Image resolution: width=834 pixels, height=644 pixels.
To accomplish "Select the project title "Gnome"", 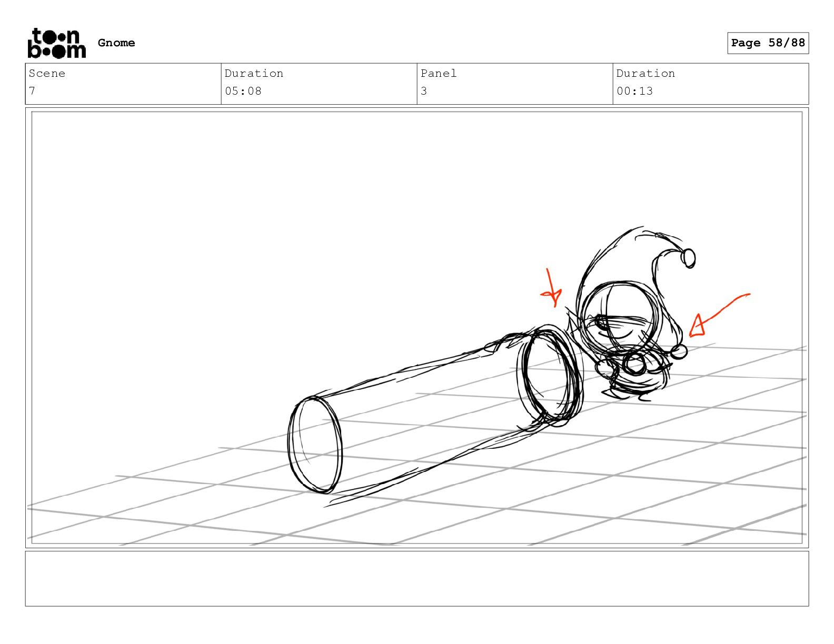I will pos(116,43).
